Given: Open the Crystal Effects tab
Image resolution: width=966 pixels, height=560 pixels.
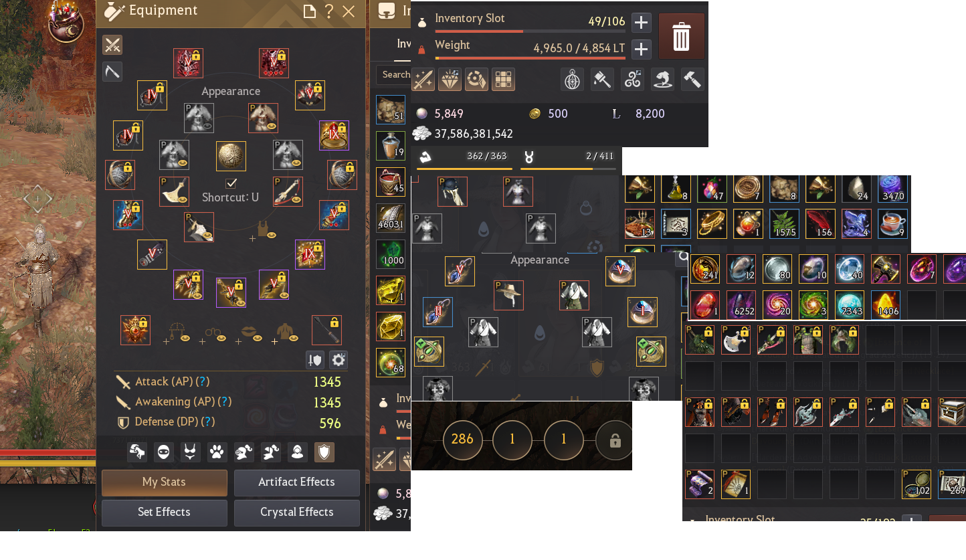Looking at the screenshot, I should coord(297,512).
